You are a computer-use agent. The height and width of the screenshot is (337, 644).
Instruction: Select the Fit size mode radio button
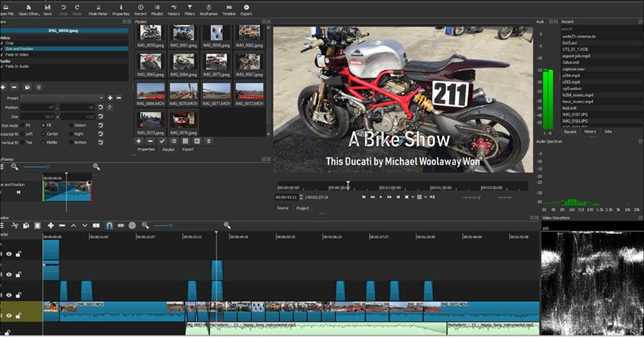tap(21, 125)
